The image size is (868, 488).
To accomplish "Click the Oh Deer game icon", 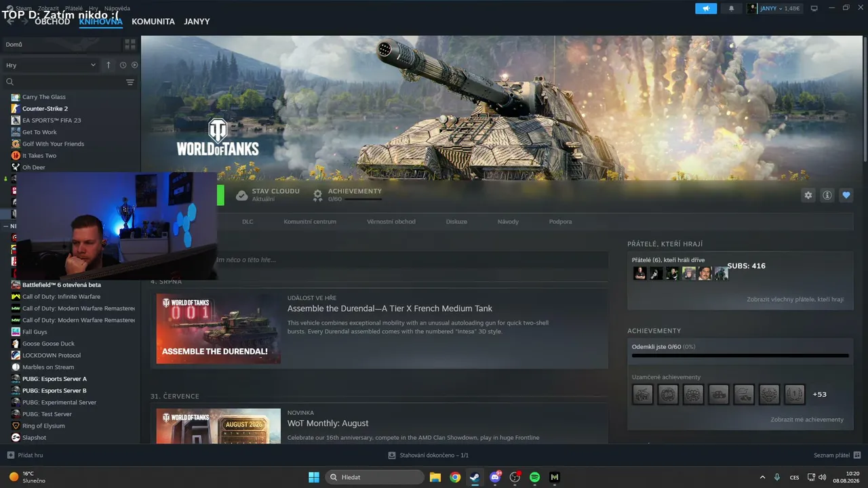I will [16, 167].
